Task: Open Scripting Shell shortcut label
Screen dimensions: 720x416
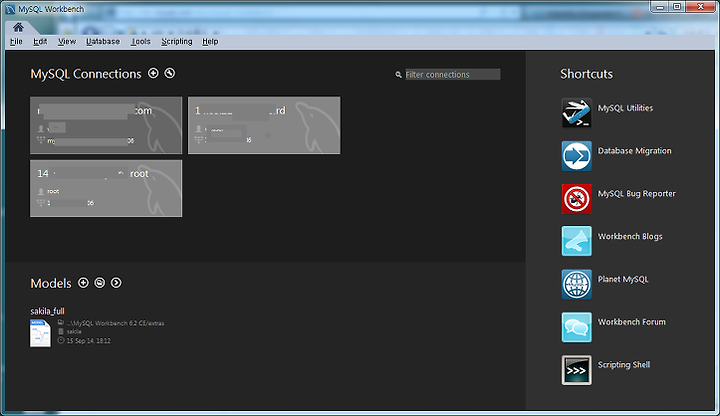Action: tap(624, 365)
